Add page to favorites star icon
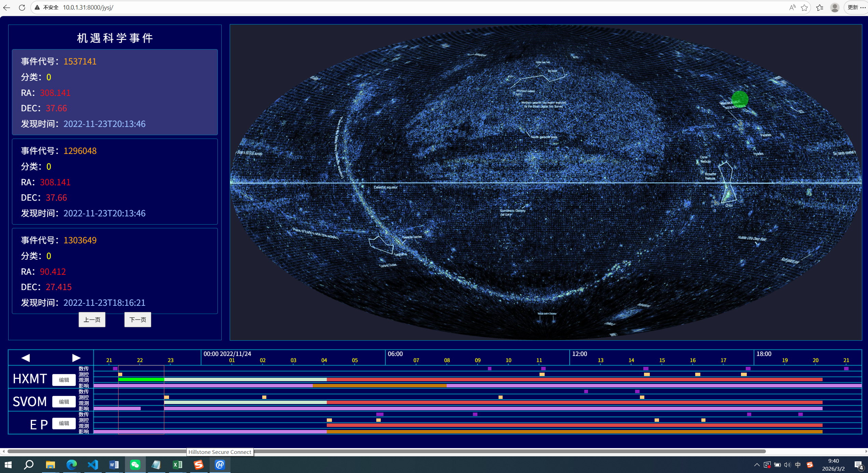Image resolution: width=868 pixels, height=473 pixels. coord(804,8)
